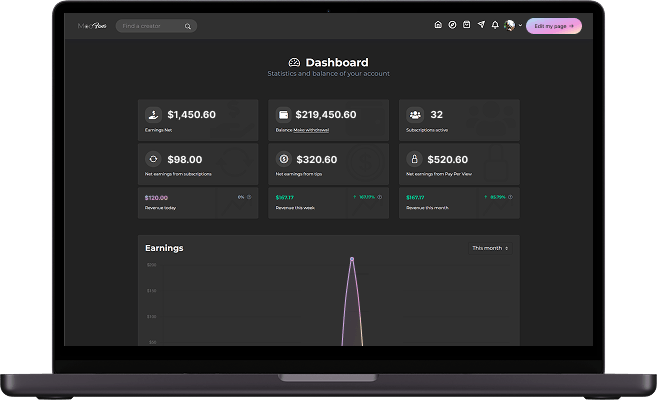Screen dimensions: 657x401
Task: Click the $1,450.60 earnings value
Action: click(x=191, y=114)
